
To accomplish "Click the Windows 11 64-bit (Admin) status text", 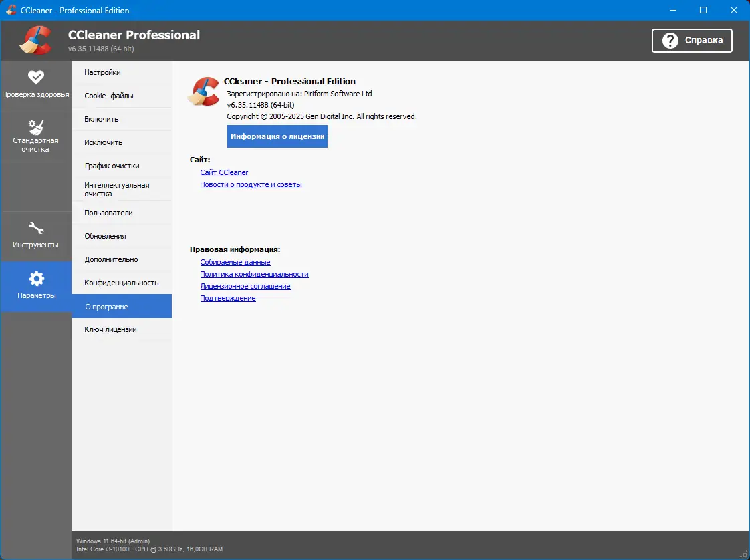I will (x=113, y=541).
